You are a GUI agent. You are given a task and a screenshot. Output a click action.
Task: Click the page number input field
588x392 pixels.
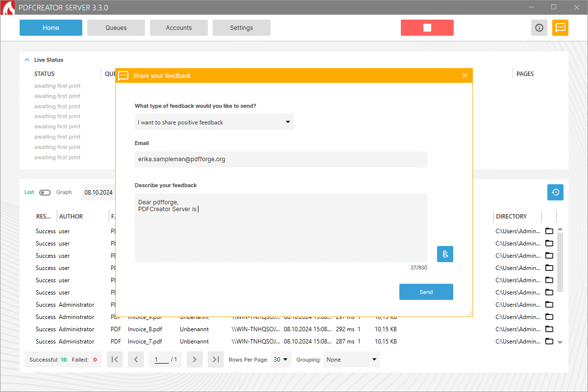point(161,360)
